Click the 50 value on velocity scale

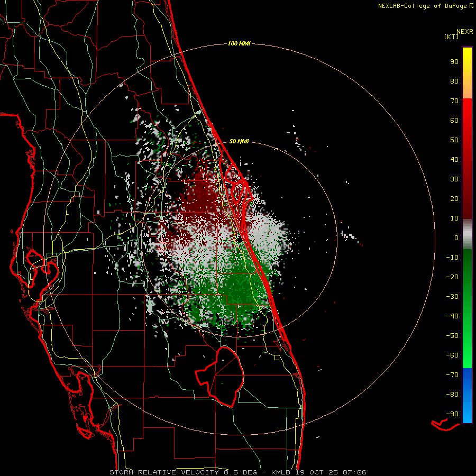click(x=454, y=140)
